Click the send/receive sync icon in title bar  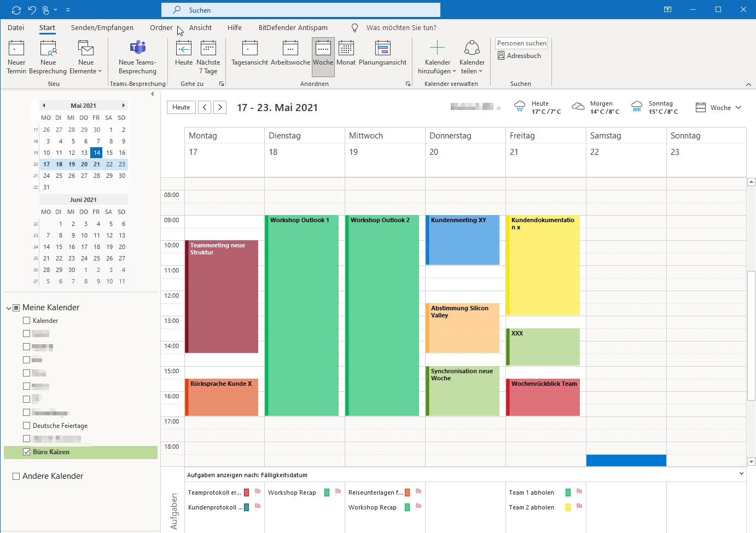[16, 10]
